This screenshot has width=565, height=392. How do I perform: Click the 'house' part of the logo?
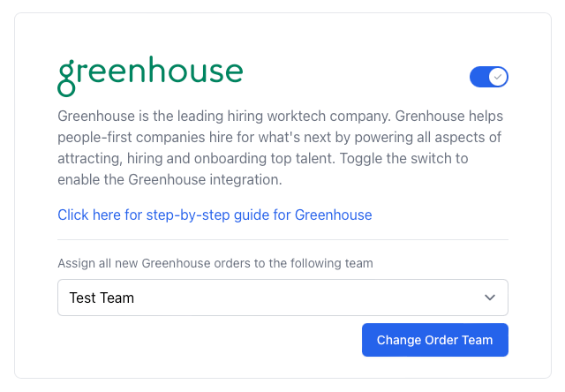point(204,72)
